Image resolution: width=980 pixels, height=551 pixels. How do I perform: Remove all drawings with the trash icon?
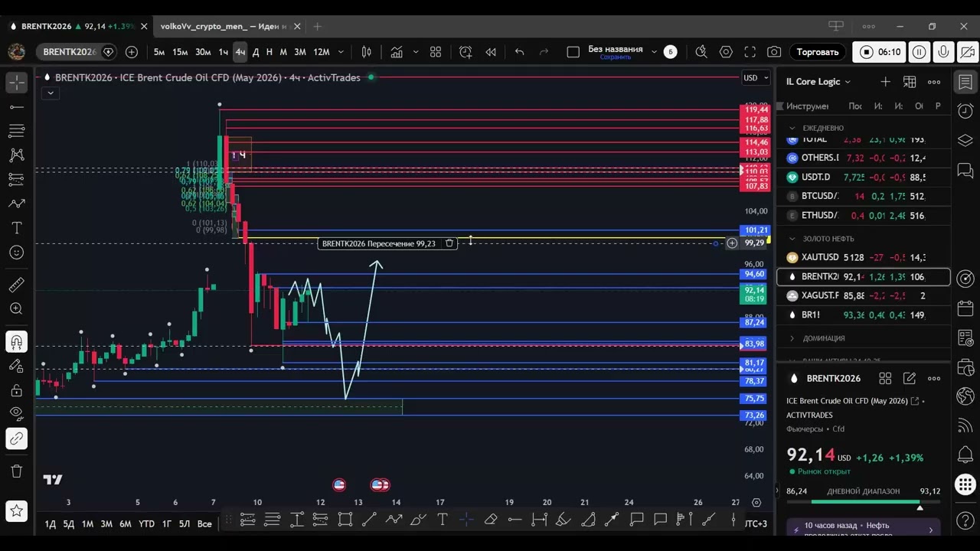16,471
